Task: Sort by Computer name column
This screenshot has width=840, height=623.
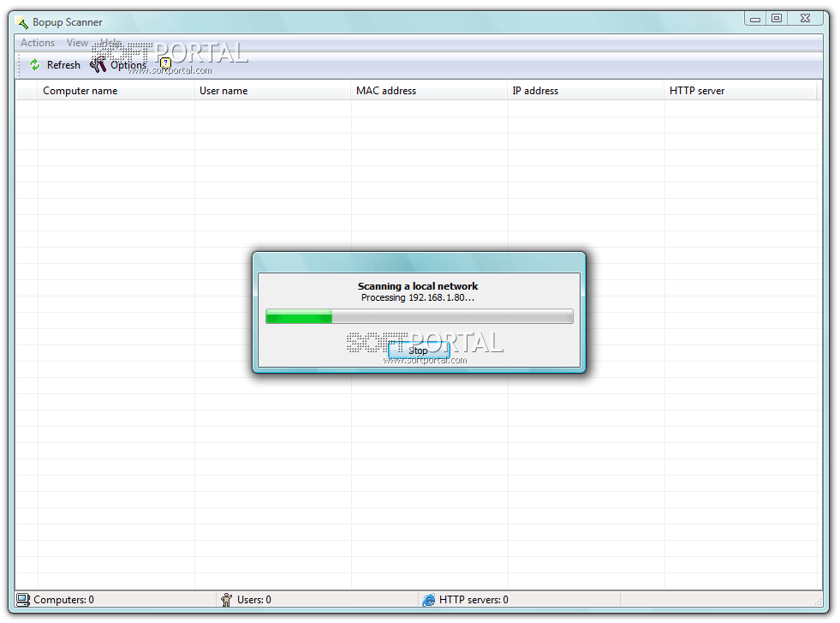Action: click(x=116, y=91)
